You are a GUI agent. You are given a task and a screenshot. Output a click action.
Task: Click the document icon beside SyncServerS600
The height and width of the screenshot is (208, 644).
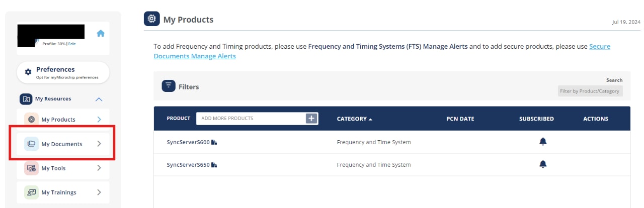(214, 142)
